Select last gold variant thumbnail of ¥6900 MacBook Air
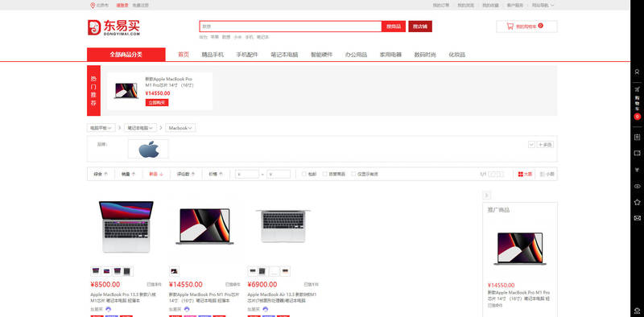Screen dimensions: 644x317 pyautogui.click(x=285, y=271)
